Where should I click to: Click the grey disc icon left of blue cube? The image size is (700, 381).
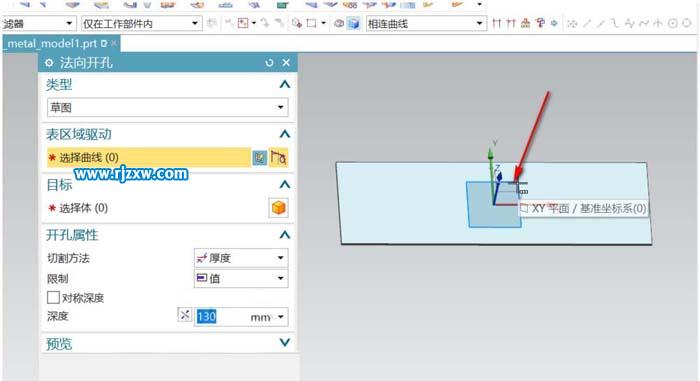coord(339,23)
